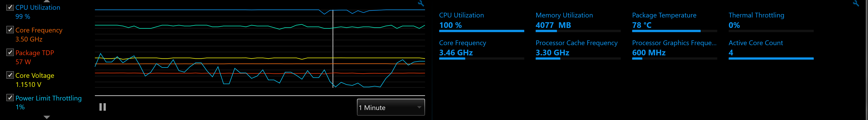Viewport: 868px width, 120px height.
Task: Toggle the Core Frequency checkbox
Action: point(10,30)
